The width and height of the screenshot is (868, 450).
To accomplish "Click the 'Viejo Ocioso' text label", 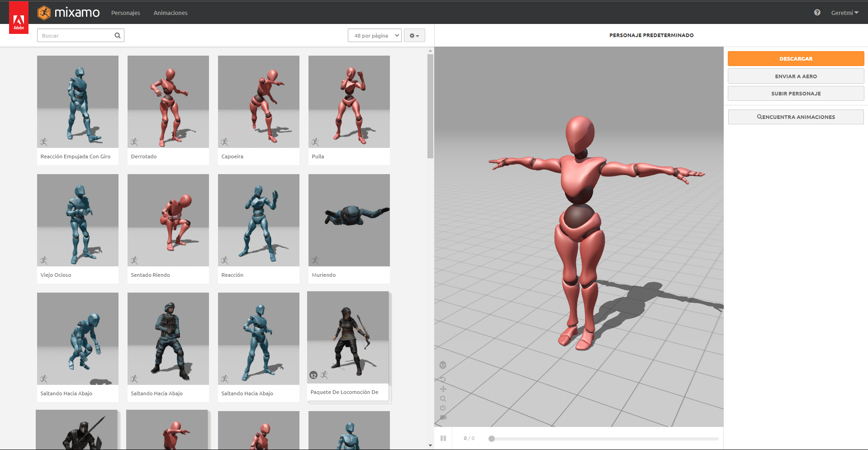I will coord(56,275).
